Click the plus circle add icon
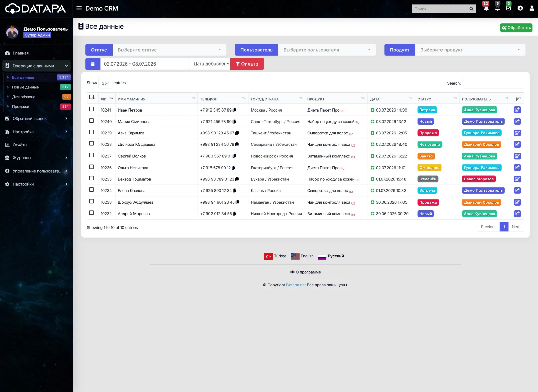The width and height of the screenshot is (538, 392). point(520,8)
